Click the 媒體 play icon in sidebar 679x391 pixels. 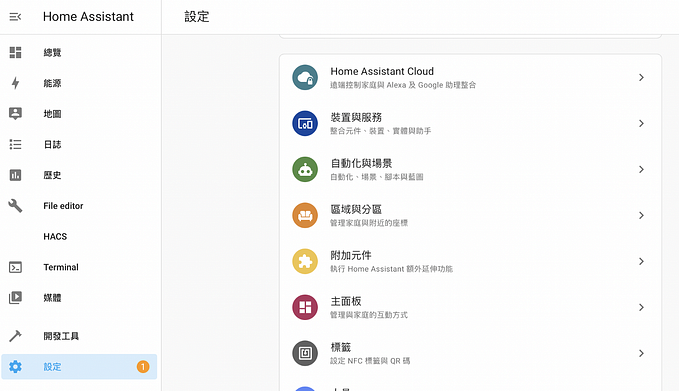click(x=15, y=297)
